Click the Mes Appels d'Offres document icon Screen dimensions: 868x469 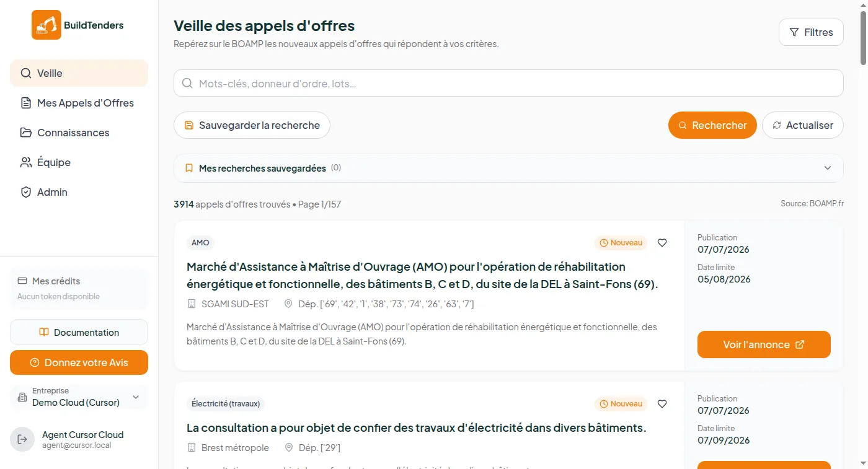pos(25,103)
